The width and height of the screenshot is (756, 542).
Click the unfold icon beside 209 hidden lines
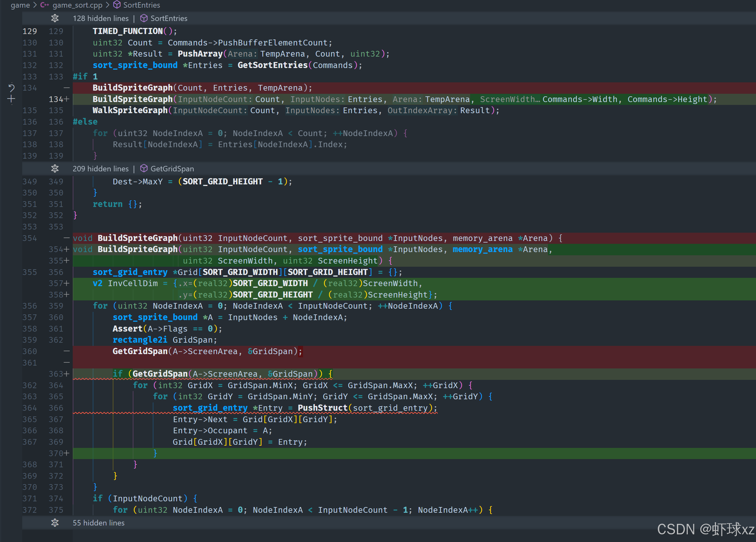coord(55,169)
